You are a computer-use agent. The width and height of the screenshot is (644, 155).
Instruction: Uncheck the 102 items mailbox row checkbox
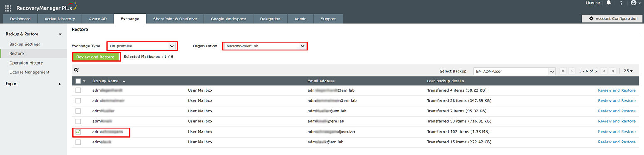coord(78,132)
